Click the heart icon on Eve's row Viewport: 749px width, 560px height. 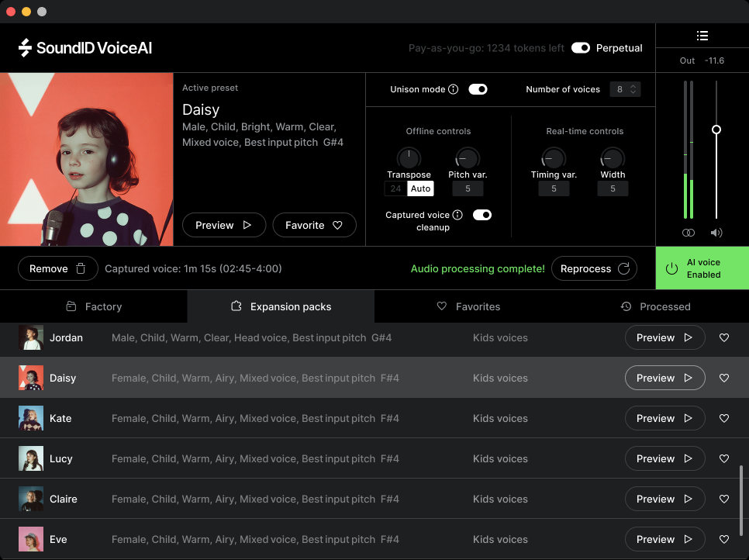[x=724, y=540]
